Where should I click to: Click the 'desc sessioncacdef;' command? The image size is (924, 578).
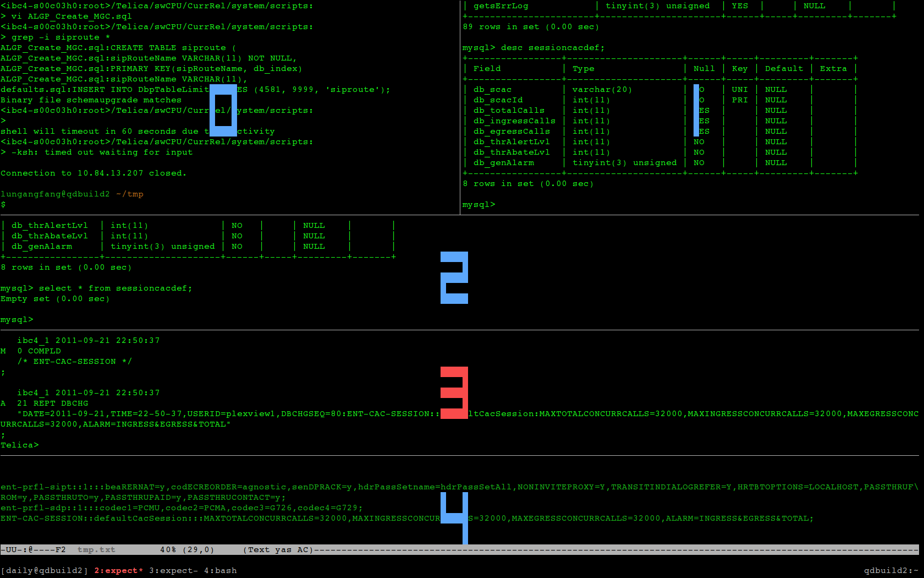(553, 48)
